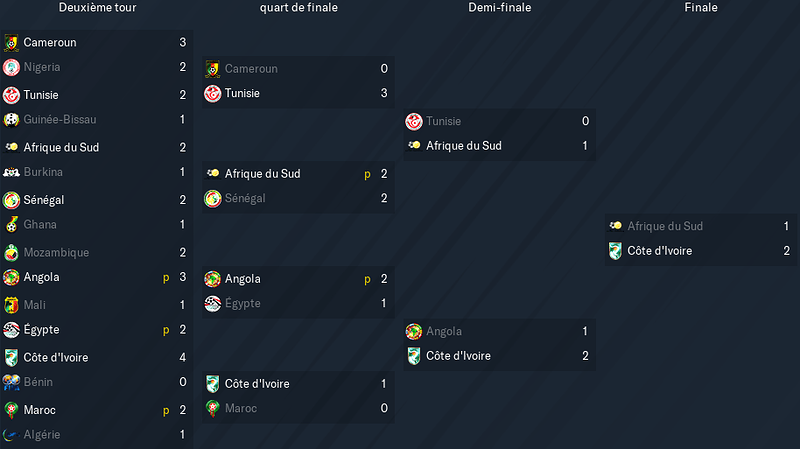The height and width of the screenshot is (449, 800).
Task: Select the Mozambique team badge
Action: coord(11,253)
